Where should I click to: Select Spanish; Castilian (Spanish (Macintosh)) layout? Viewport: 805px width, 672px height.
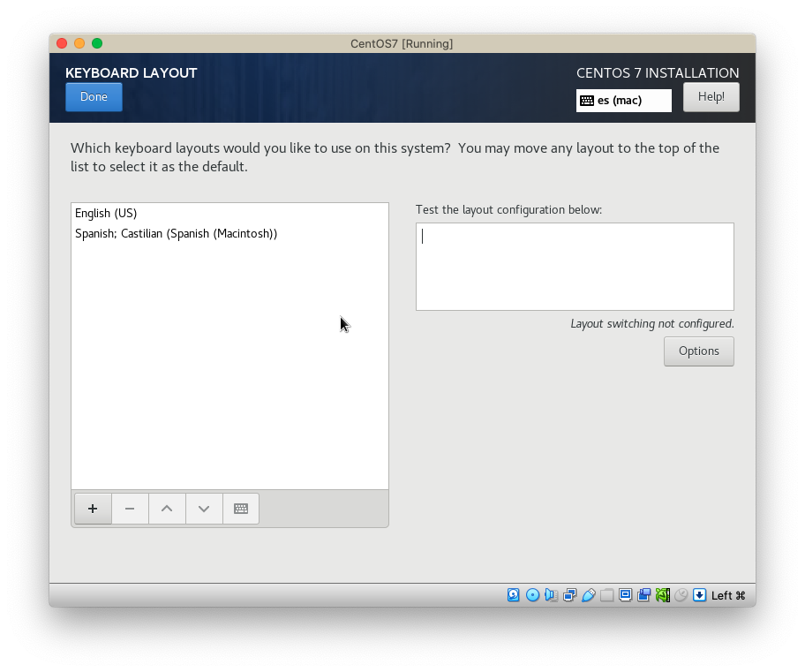(x=176, y=233)
